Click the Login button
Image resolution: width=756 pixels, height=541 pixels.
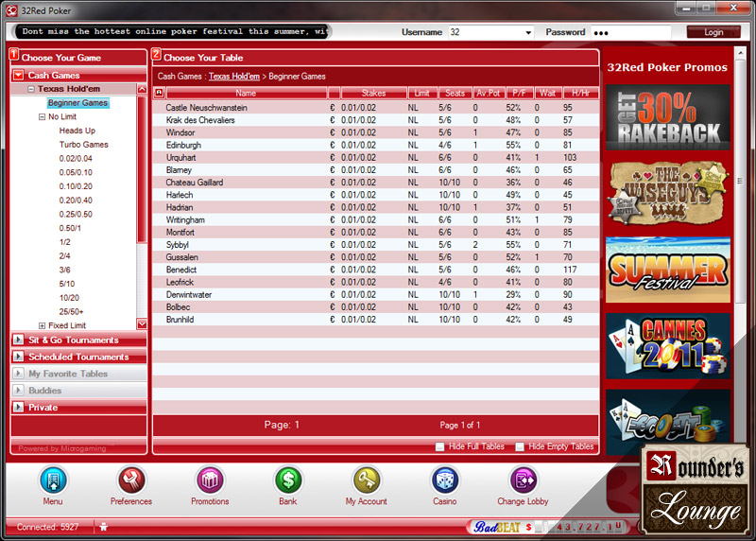click(x=713, y=32)
